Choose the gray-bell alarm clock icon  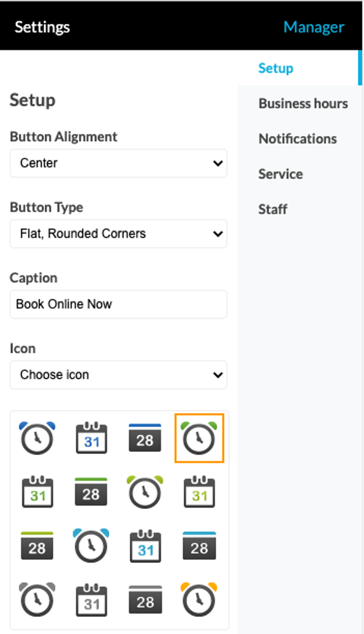pos(37,600)
